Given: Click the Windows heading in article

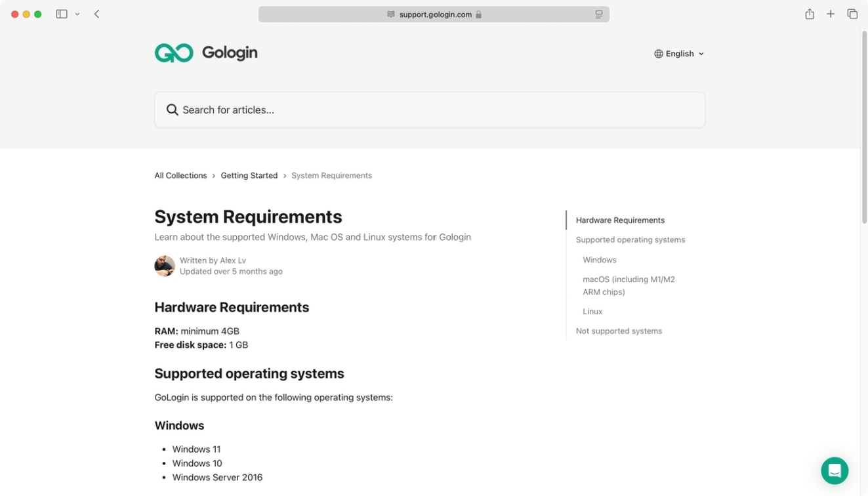Looking at the screenshot, I should pos(179,426).
